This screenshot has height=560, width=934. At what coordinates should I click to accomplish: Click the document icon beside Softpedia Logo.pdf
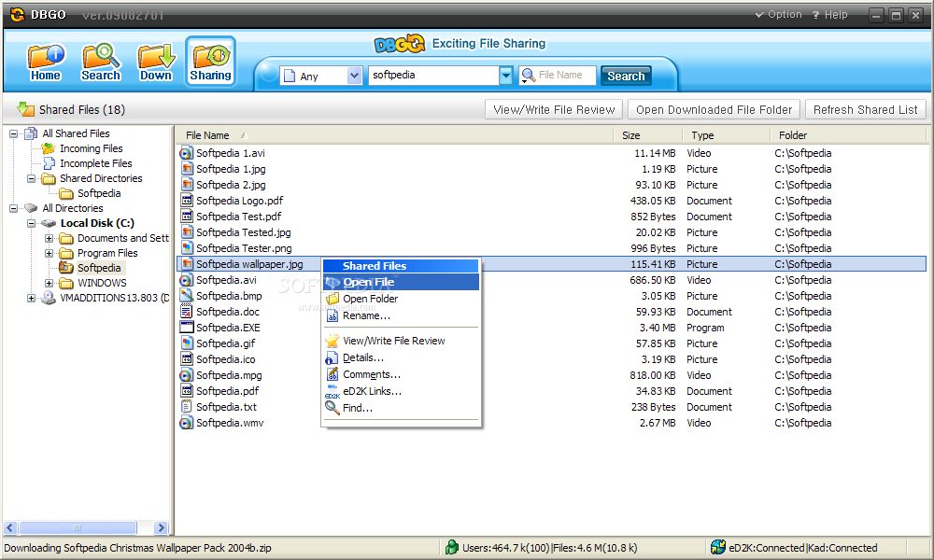pos(187,201)
